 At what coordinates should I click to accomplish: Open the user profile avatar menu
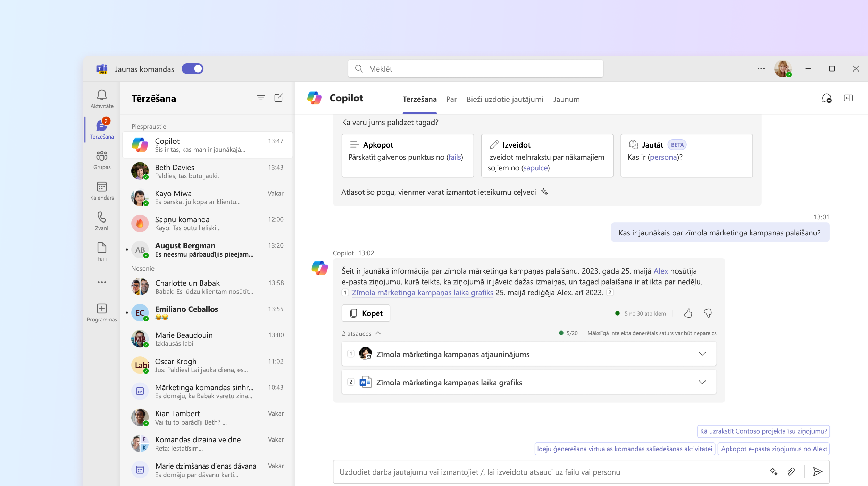783,69
